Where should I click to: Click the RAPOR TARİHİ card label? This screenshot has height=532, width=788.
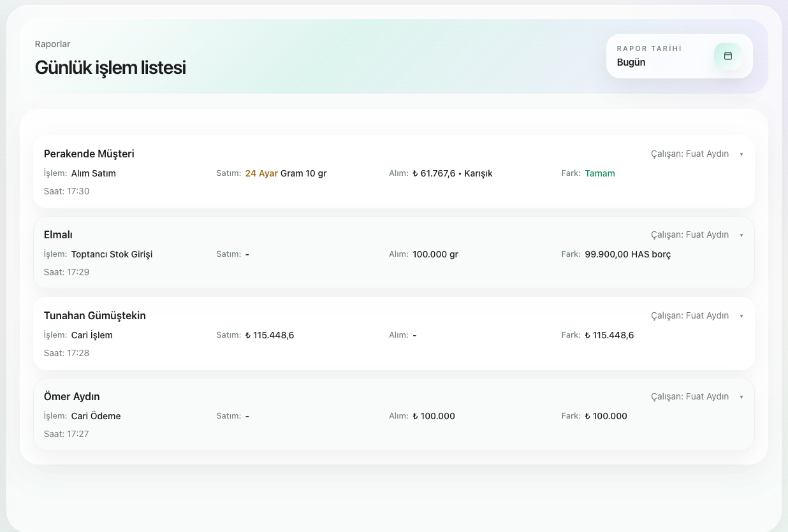650,48
